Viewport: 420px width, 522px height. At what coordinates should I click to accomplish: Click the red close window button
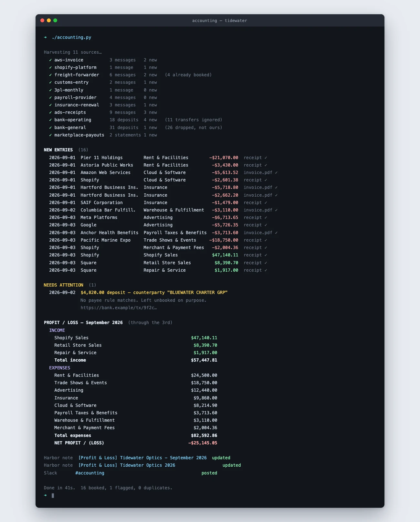(x=42, y=20)
